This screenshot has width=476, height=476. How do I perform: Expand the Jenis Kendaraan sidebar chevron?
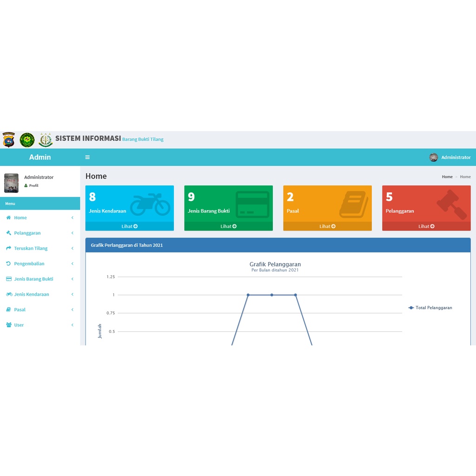(72, 294)
